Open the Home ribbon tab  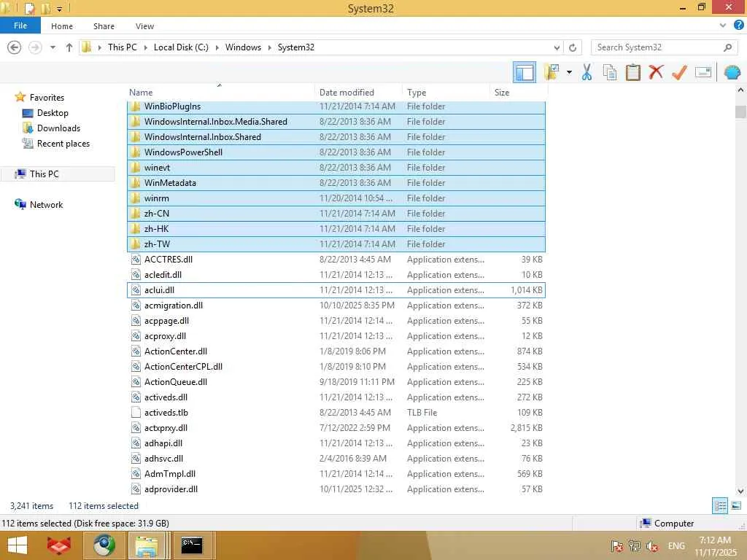[62, 26]
